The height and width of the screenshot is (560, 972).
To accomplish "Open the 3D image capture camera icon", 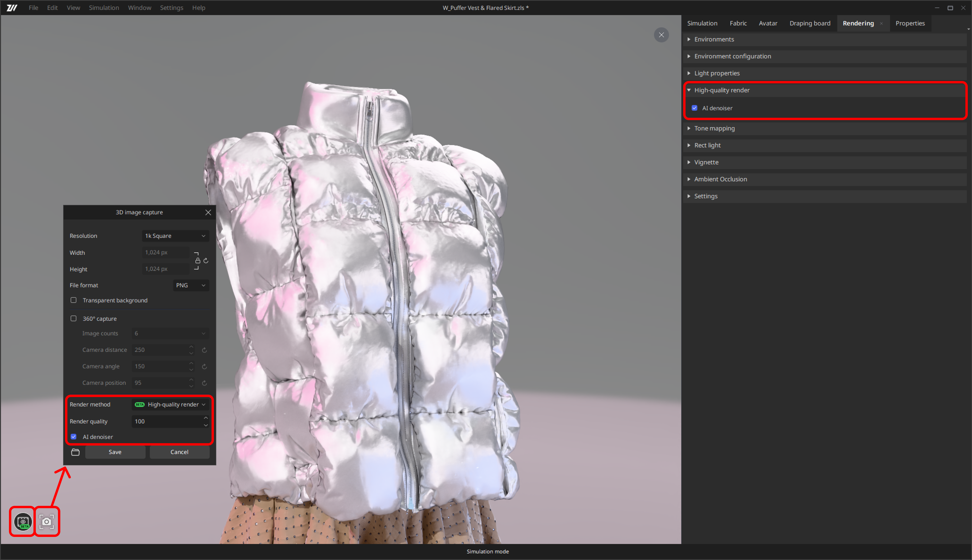I will click(47, 522).
